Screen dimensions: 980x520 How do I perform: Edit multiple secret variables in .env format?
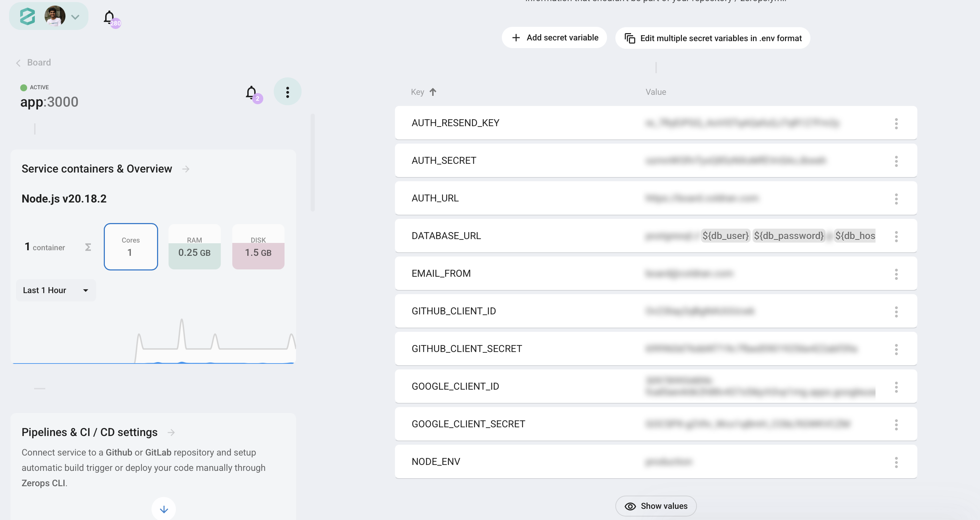coord(712,38)
